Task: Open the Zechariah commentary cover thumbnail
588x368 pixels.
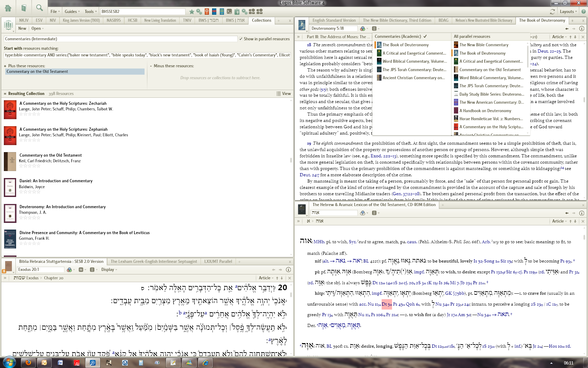Action: tap(10, 109)
